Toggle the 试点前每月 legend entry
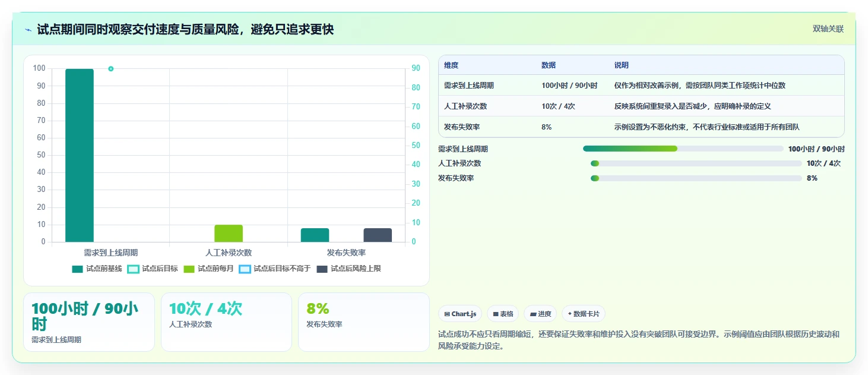868x375 pixels. [208, 269]
